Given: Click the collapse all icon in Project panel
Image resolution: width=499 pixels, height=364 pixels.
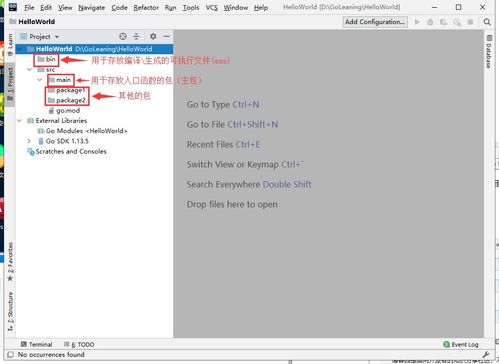Looking at the screenshot, I should click(136, 36).
